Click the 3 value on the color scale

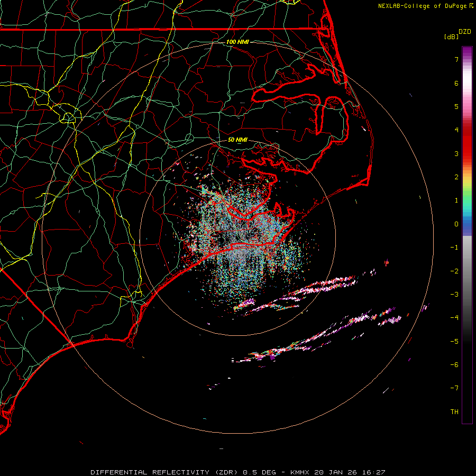point(456,153)
